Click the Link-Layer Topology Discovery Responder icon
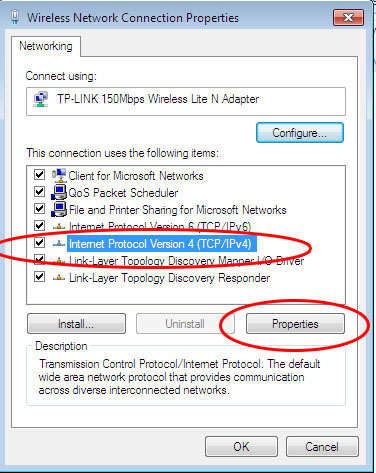Image resolution: width=376 pixels, height=473 pixels. pos(59,278)
